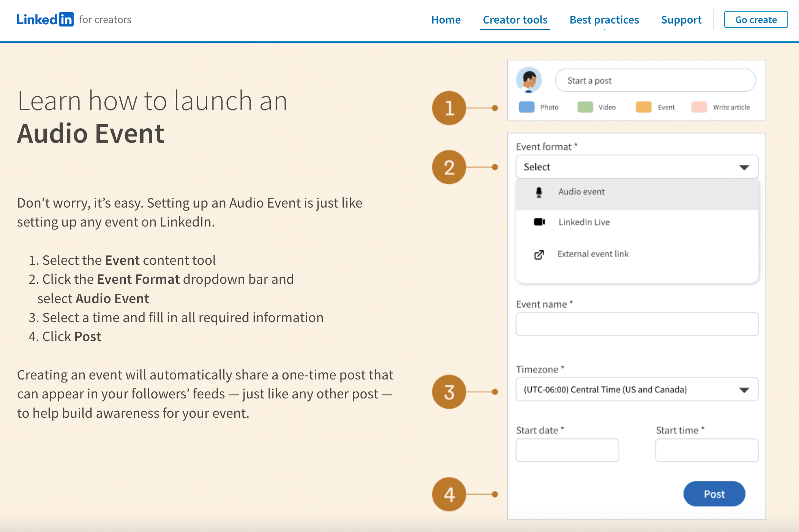Image resolution: width=799 pixels, height=532 pixels.
Task: Click the "Event format *" label
Action: [x=546, y=147]
